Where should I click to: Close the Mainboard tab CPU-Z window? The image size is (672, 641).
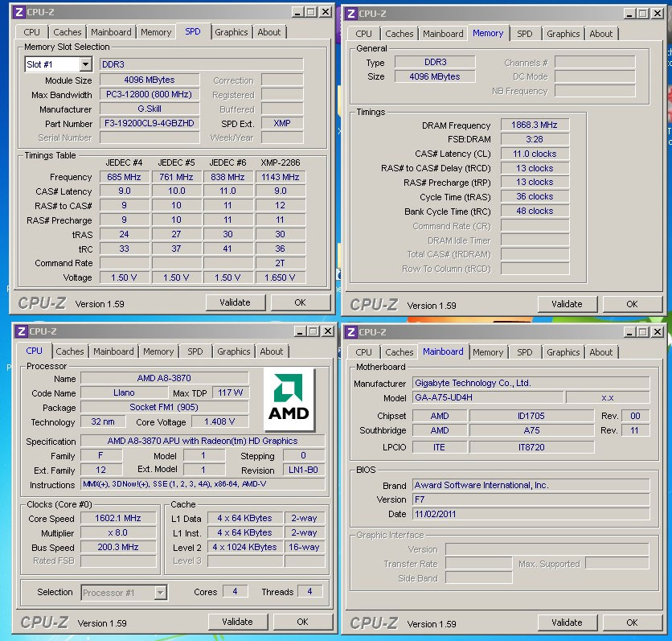(657, 332)
